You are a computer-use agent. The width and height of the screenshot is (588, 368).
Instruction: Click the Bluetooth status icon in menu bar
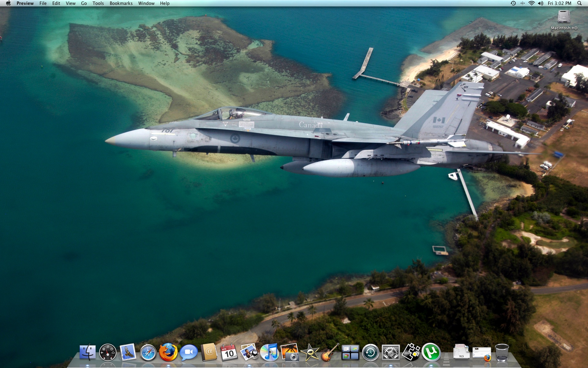click(x=522, y=3)
